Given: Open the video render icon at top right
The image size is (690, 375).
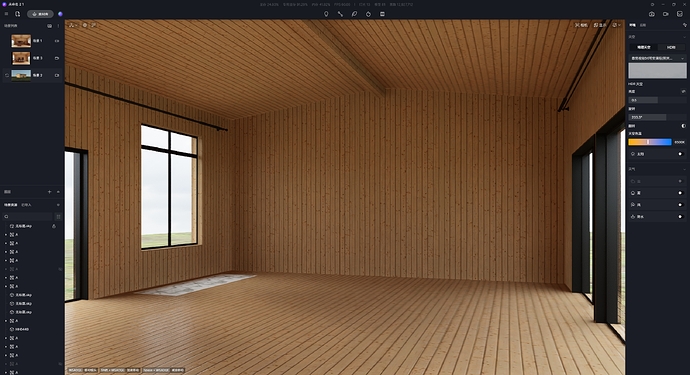Looking at the screenshot, I should pyautogui.click(x=666, y=14).
